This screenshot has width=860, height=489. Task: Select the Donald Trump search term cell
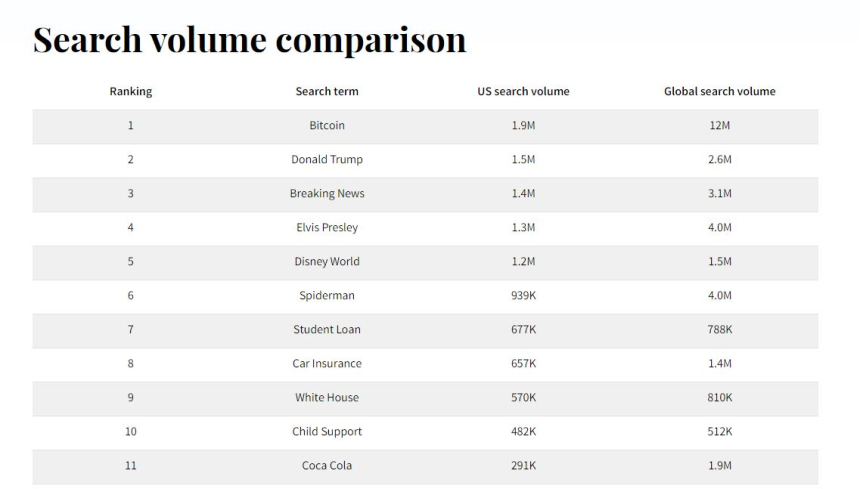tap(327, 160)
